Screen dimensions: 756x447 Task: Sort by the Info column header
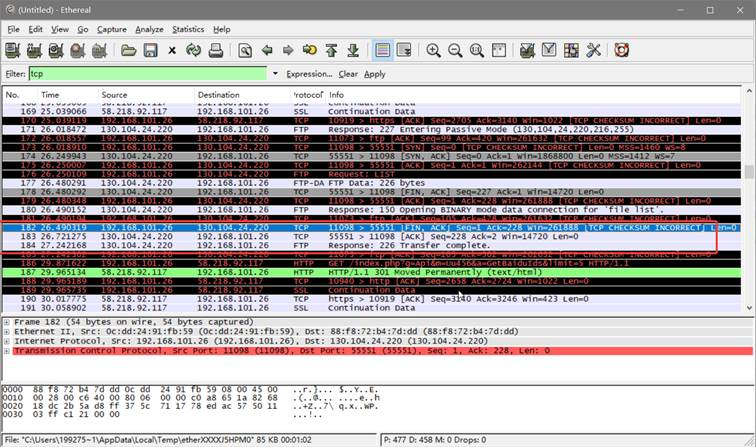point(533,95)
